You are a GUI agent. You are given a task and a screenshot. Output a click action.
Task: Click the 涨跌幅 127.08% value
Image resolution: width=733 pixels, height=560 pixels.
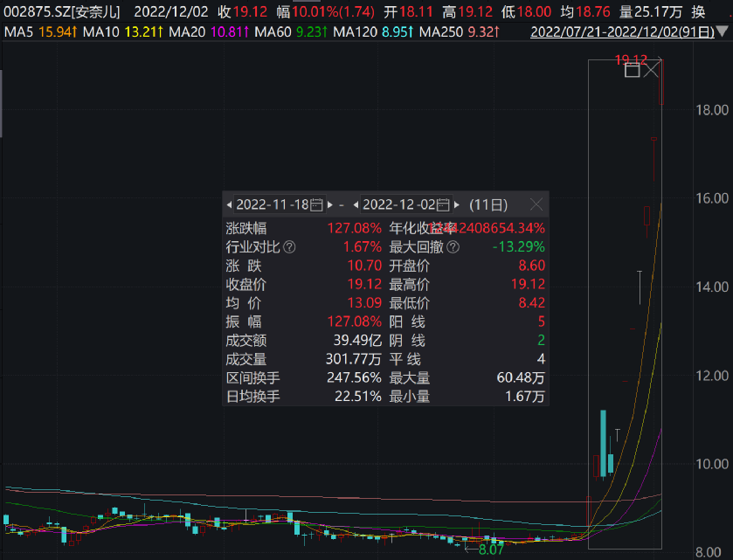(355, 228)
